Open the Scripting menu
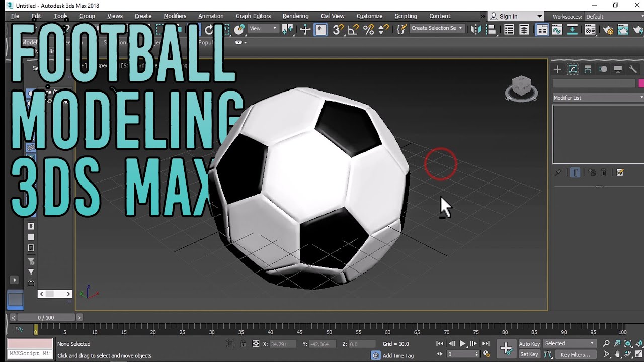Viewport: 644px width, 362px height. coord(406,16)
